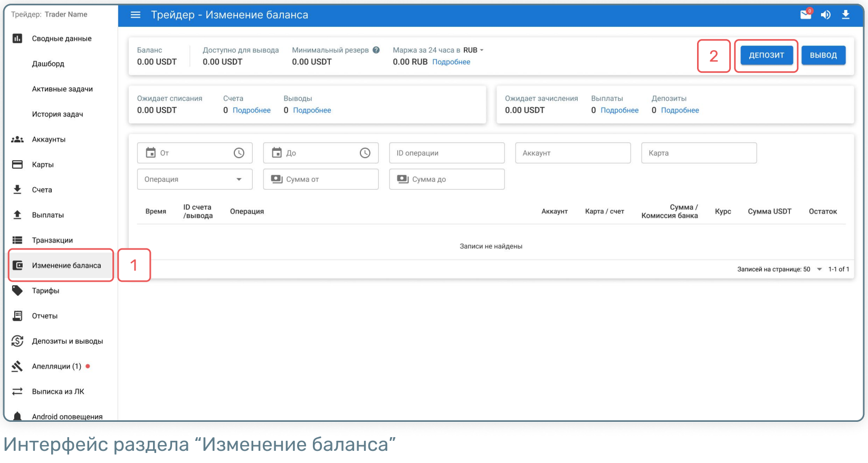Viewport: 868px width, 463px height.
Task: Click calendar icon in От date field
Action: click(x=151, y=153)
